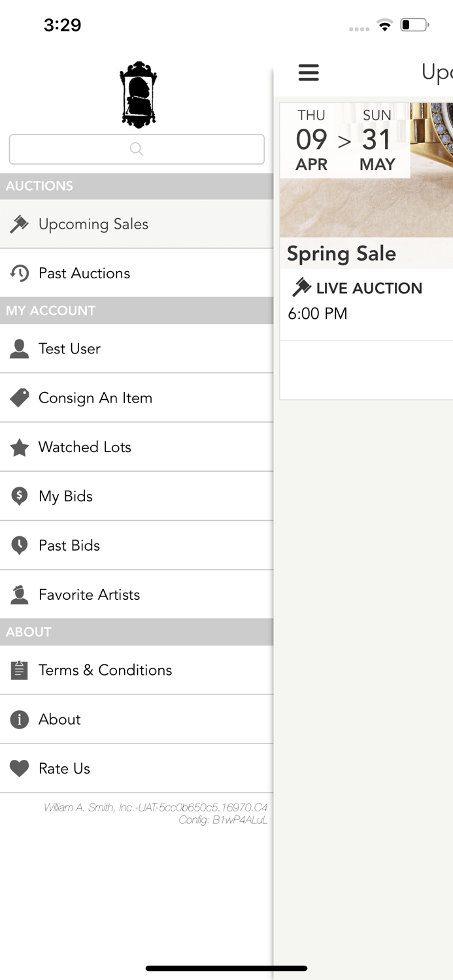This screenshot has width=453, height=980.
Task: Click the Rate Us heart icon
Action: pos(20,768)
